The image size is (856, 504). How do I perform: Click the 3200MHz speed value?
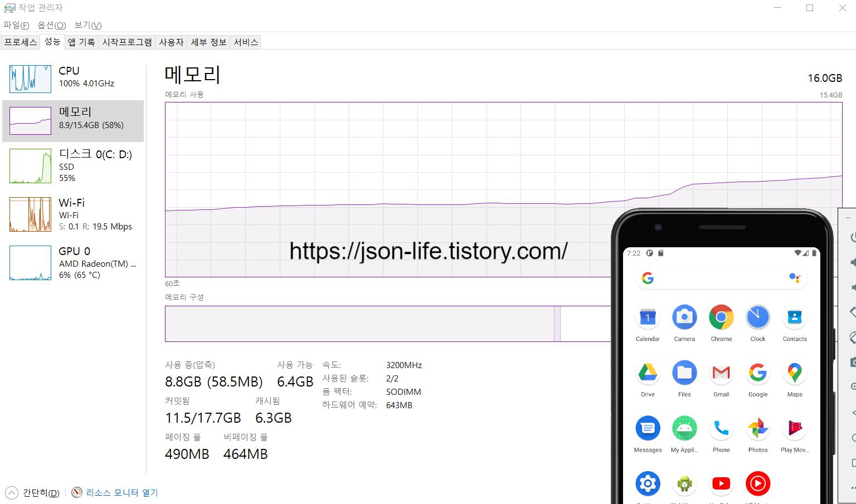[404, 365]
